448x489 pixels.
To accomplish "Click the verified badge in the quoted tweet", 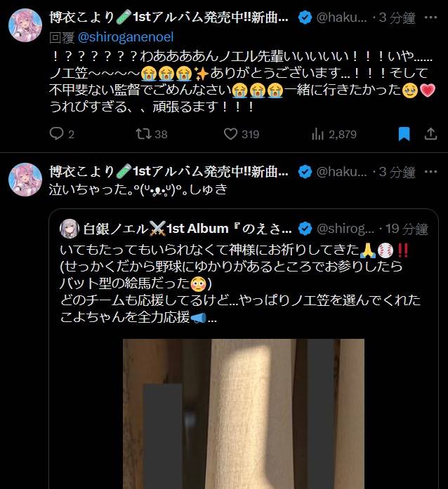I will coord(305,229).
